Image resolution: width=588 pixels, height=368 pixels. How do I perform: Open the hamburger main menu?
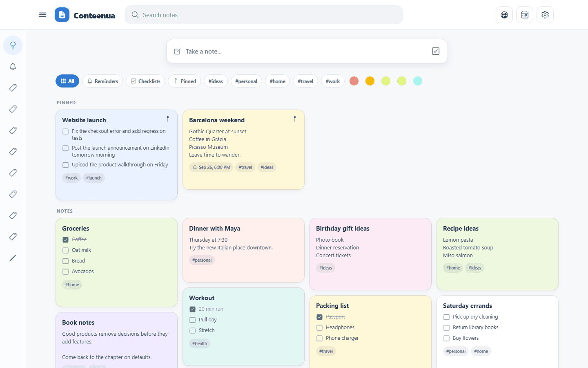[x=42, y=15]
